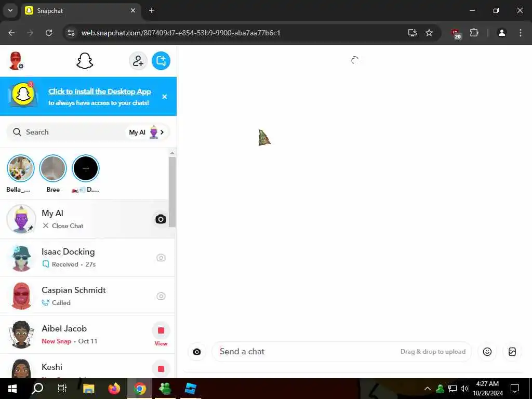
Task: View new Snap from Aibel Jacob
Action: click(x=161, y=334)
